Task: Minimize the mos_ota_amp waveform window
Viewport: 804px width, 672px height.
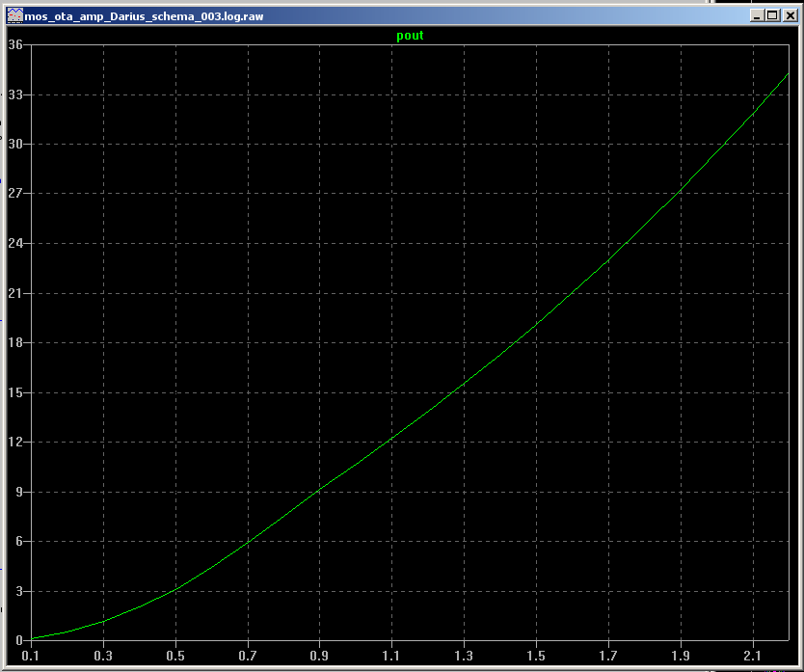Action: (x=757, y=15)
